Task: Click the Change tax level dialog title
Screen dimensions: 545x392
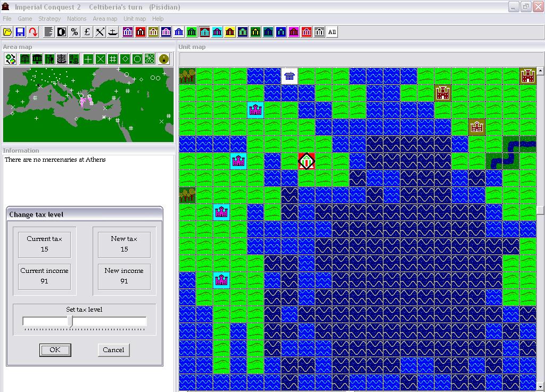Action: (x=36, y=214)
